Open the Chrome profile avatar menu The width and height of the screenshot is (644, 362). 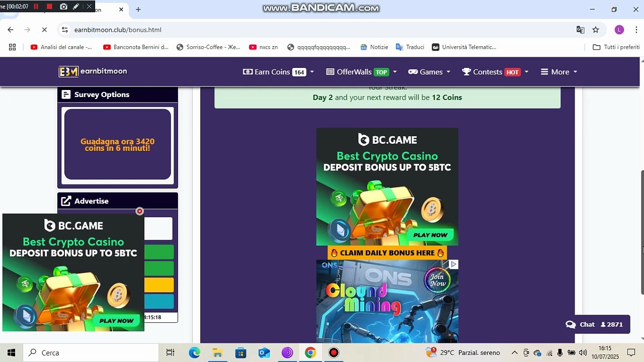[619, 30]
